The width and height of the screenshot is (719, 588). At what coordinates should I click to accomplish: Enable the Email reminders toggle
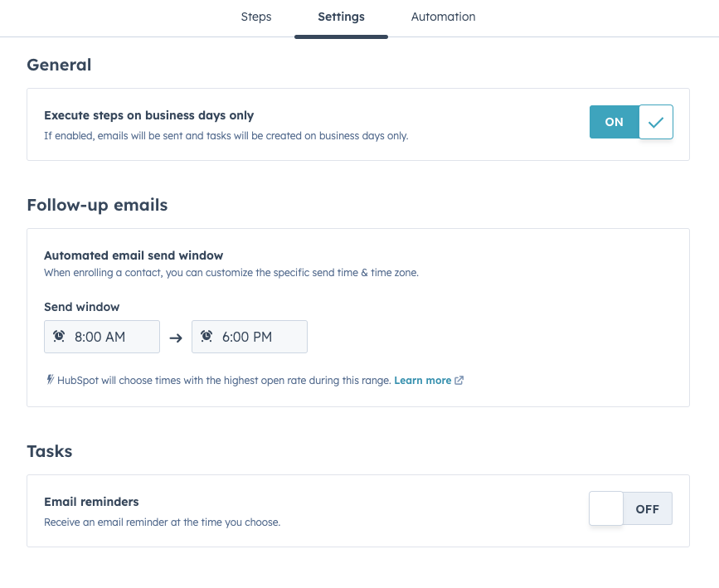click(x=630, y=508)
